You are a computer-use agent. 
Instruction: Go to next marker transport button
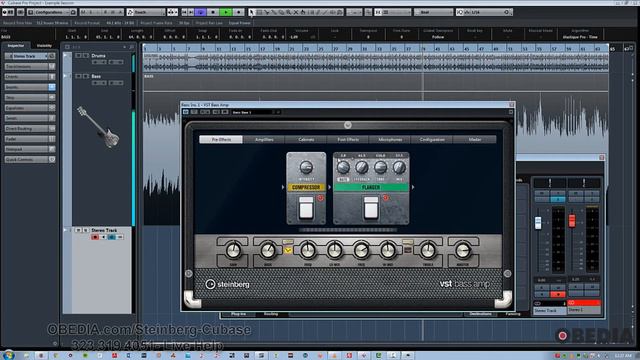point(191,12)
